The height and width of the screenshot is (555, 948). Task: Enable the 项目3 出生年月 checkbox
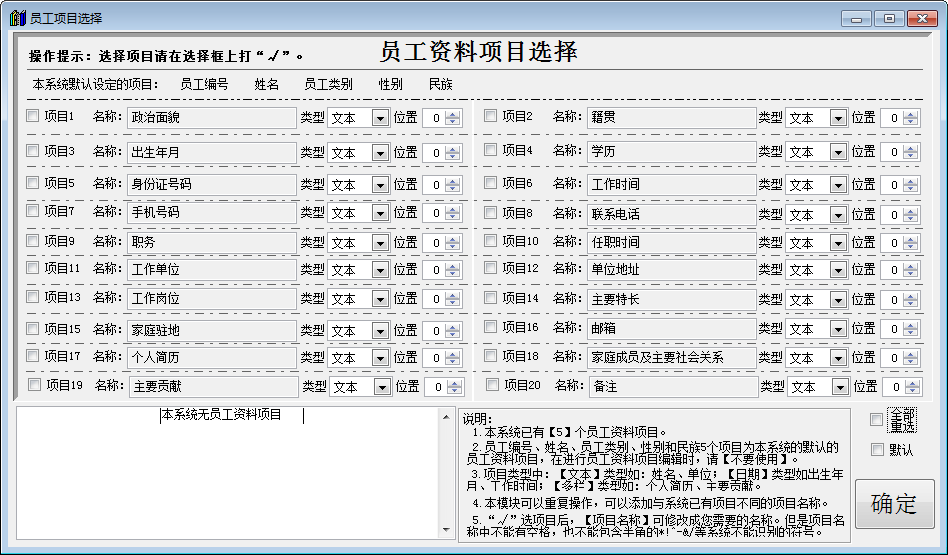(33, 151)
